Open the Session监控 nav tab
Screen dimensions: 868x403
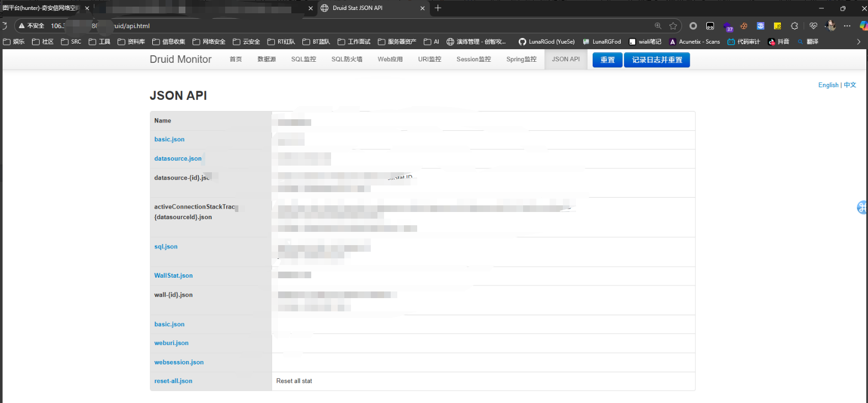473,59
